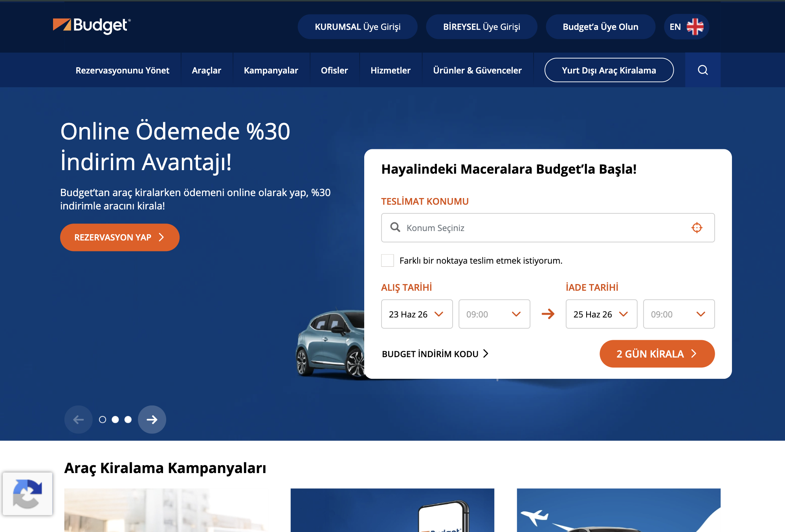Open first campaign card thumbnail
Image resolution: width=785 pixels, height=532 pixels.
[166, 510]
